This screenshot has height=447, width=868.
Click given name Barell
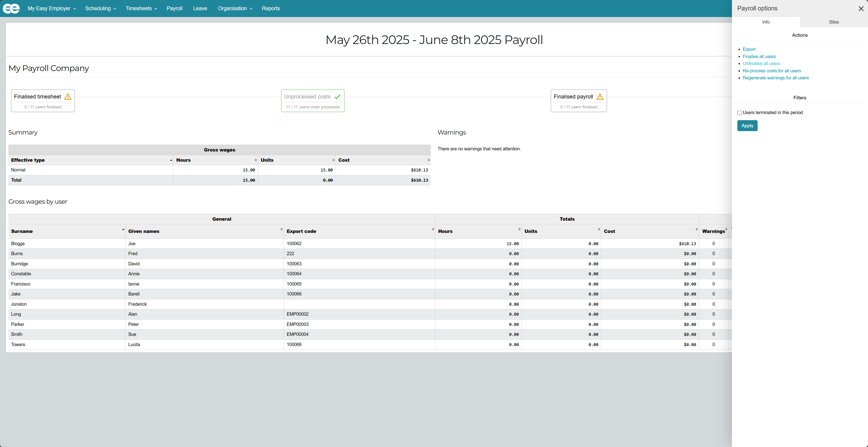pyautogui.click(x=133, y=294)
